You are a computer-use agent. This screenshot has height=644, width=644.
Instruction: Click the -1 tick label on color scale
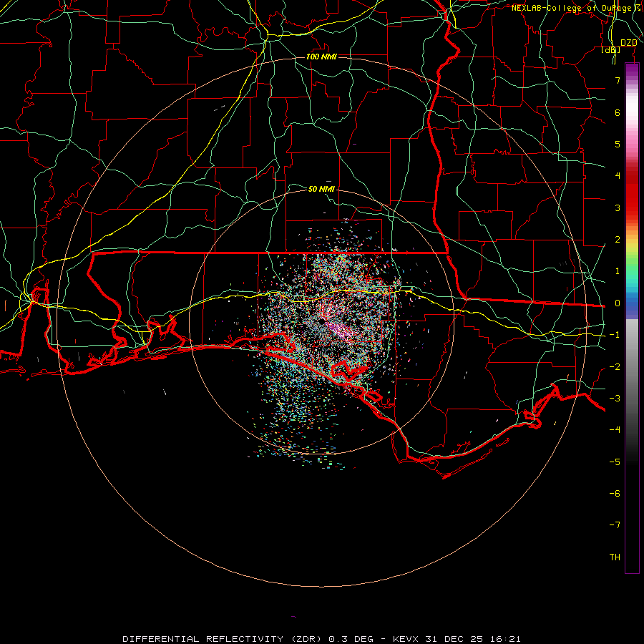click(615, 335)
